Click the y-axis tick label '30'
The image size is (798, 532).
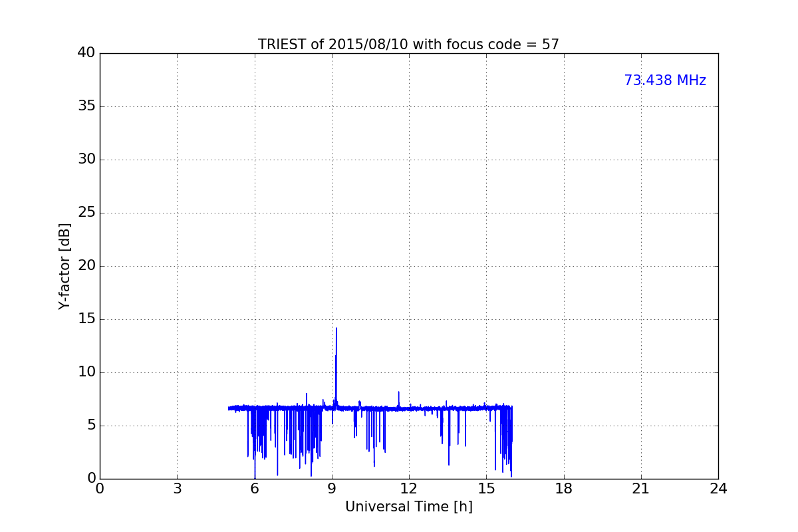click(x=86, y=160)
